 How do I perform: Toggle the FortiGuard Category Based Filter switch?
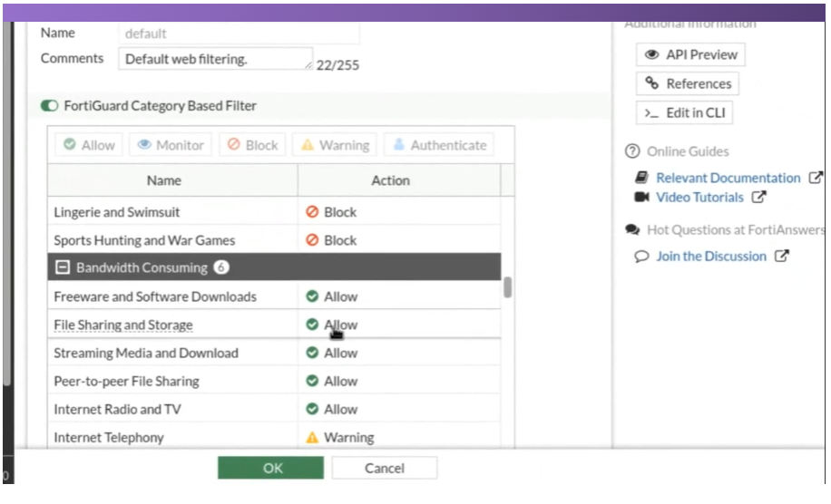click(49, 106)
